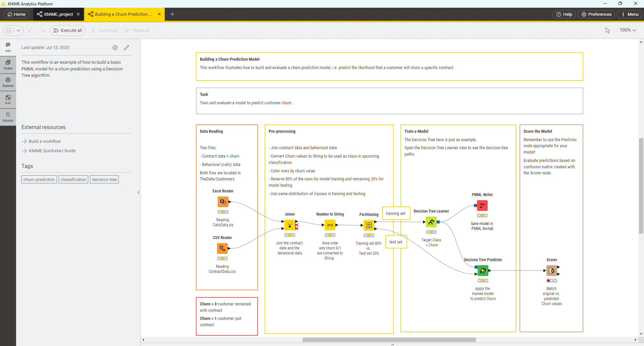
Task: Open the Help menu
Action: pos(564,14)
